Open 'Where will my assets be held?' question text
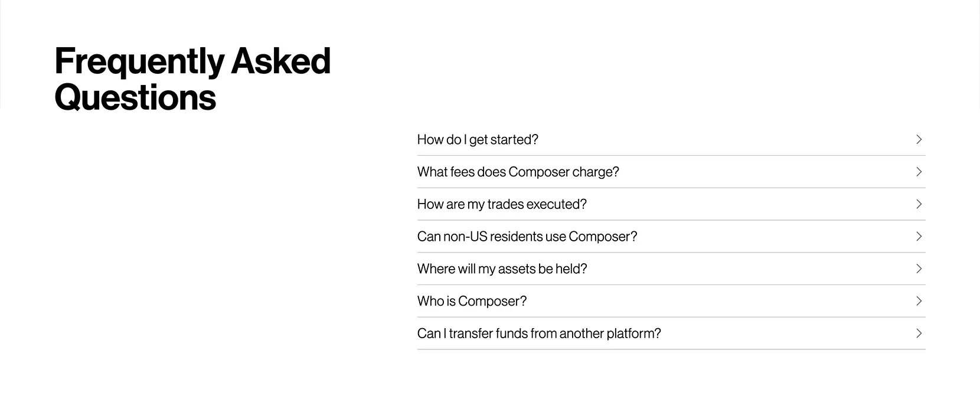The width and height of the screenshot is (980, 406). click(502, 269)
